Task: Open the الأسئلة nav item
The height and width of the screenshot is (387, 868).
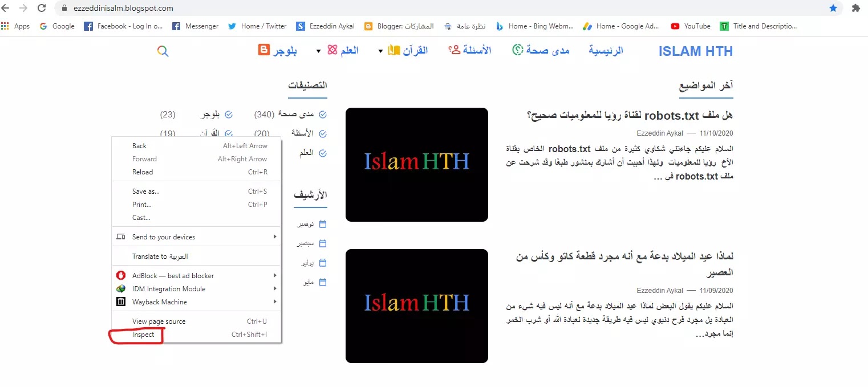Action: click(x=470, y=50)
